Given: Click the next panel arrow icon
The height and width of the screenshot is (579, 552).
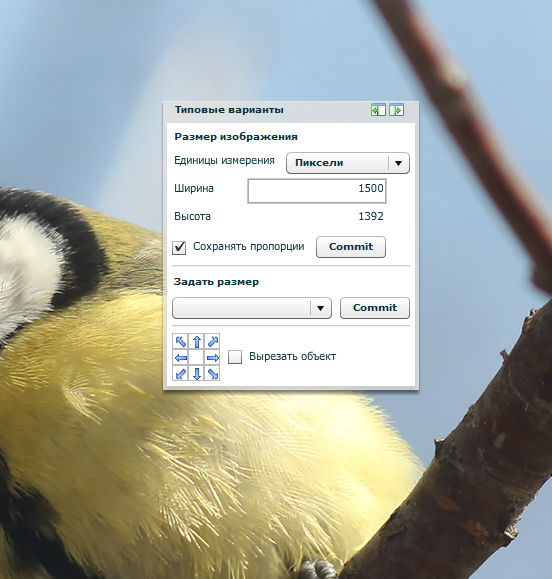Looking at the screenshot, I should [x=397, y=110].
